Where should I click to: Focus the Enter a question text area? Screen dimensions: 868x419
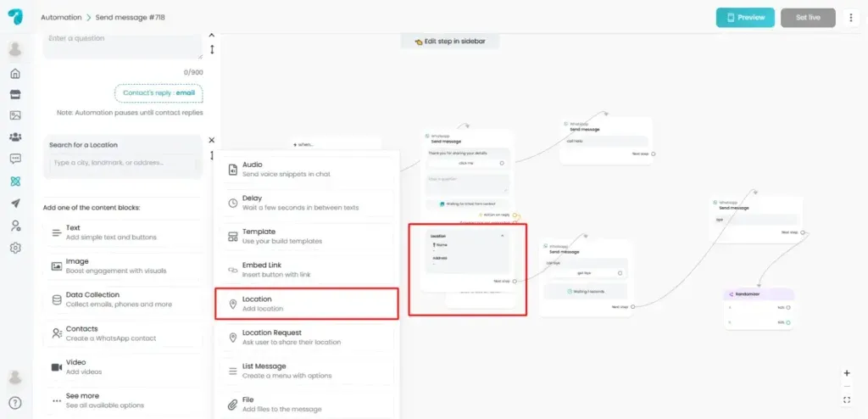[x=123, y=46]
